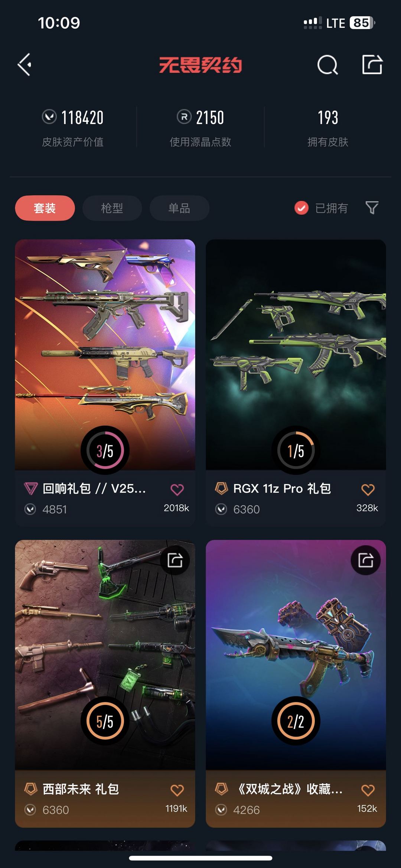
Task: Share the 西部未来 bundle card
Action: click(175, 560)
